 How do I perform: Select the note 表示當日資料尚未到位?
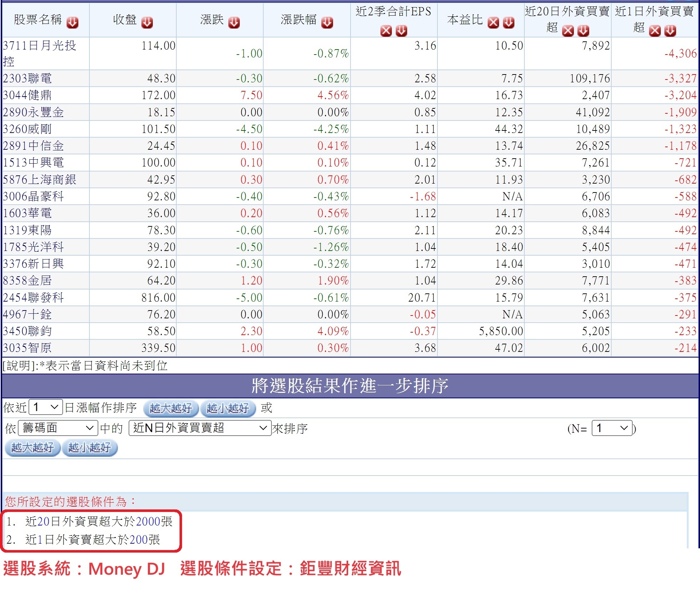pos(106,366)
